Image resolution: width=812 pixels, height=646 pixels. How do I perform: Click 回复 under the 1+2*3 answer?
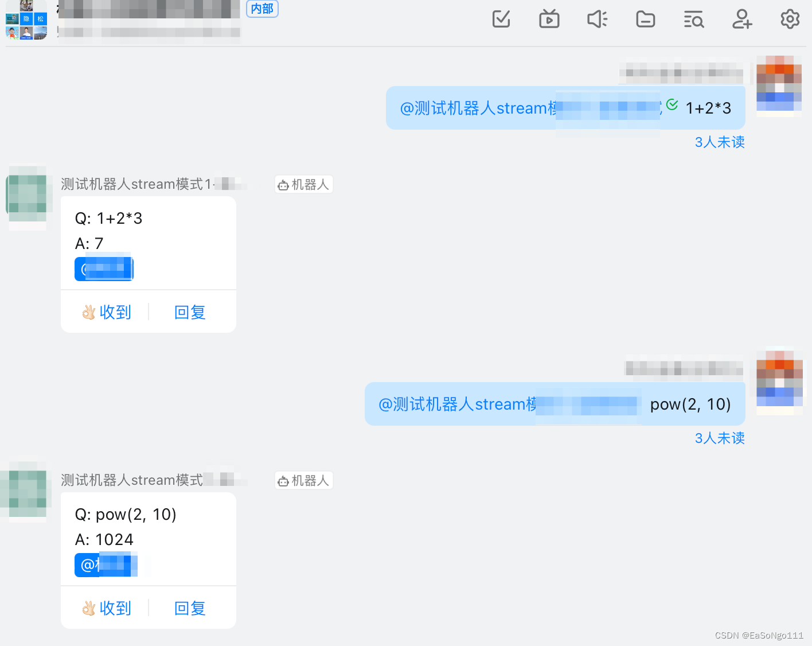(x=190, y=312)
